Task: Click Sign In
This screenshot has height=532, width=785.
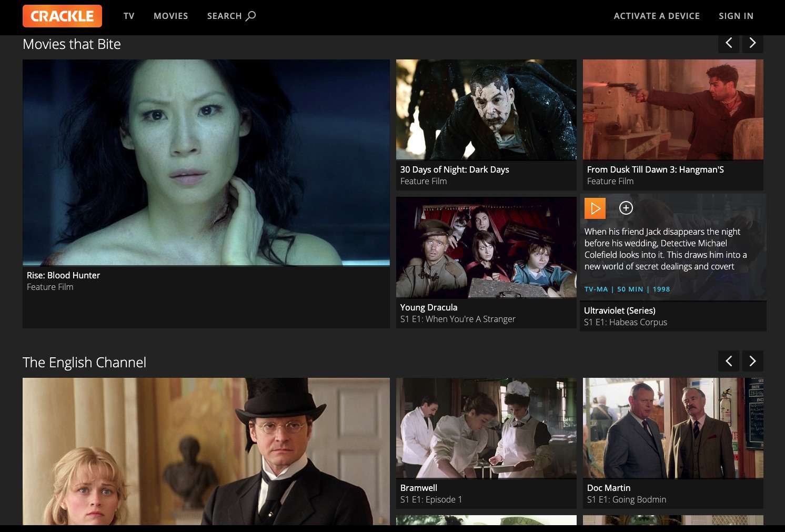Action: click(x=736, y=16)
